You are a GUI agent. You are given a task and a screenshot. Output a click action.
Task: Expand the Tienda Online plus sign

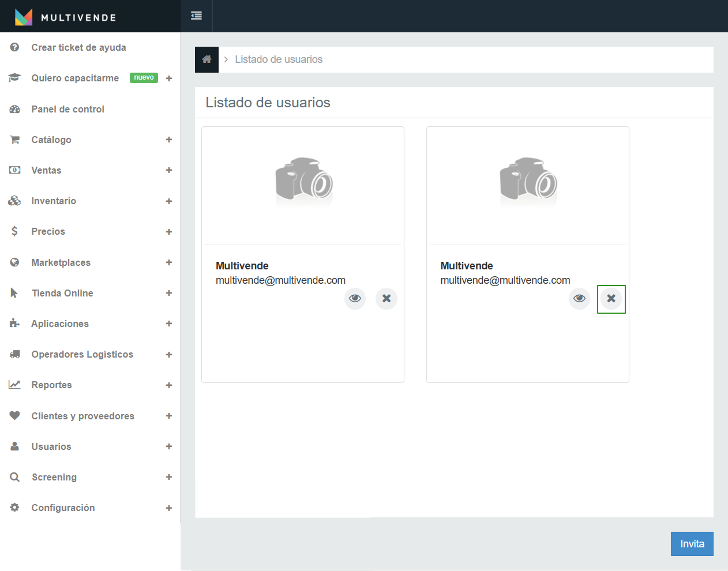(x=169, y=293)
